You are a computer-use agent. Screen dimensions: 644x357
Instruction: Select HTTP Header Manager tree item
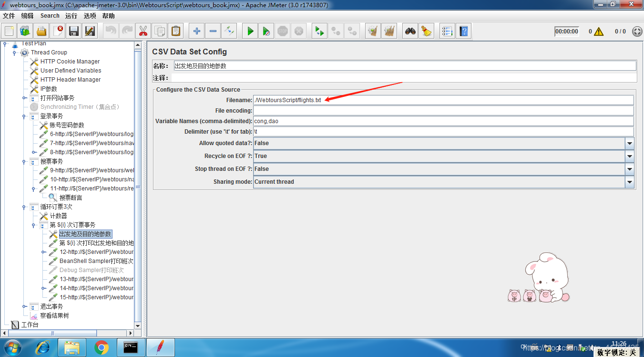pyautogui.click(x=71, y=80)
